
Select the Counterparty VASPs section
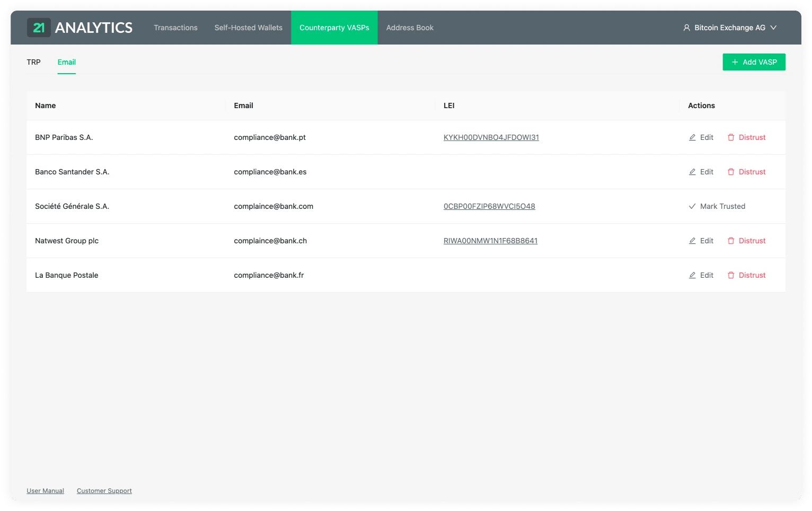(334, 28)
